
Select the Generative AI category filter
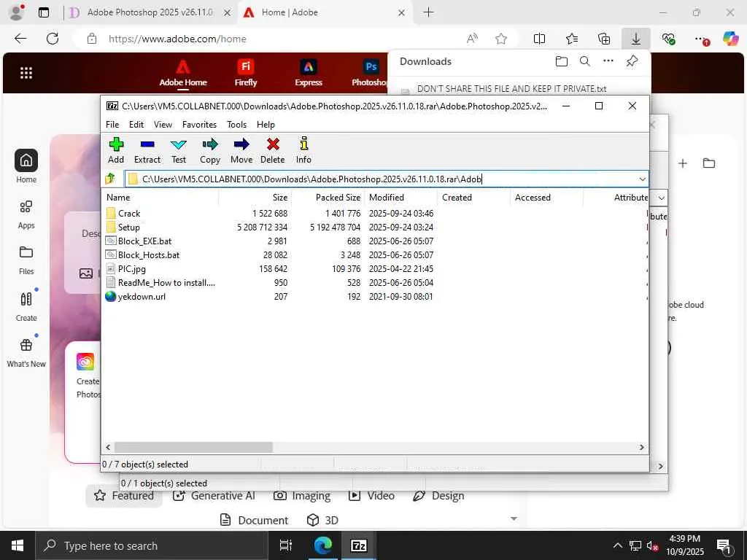(214, 496)
